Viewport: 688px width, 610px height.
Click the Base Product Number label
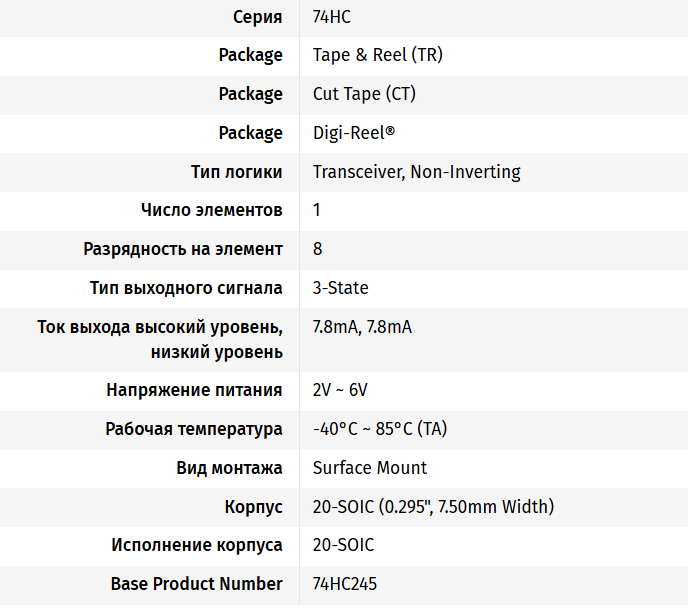tap(197, 584)
